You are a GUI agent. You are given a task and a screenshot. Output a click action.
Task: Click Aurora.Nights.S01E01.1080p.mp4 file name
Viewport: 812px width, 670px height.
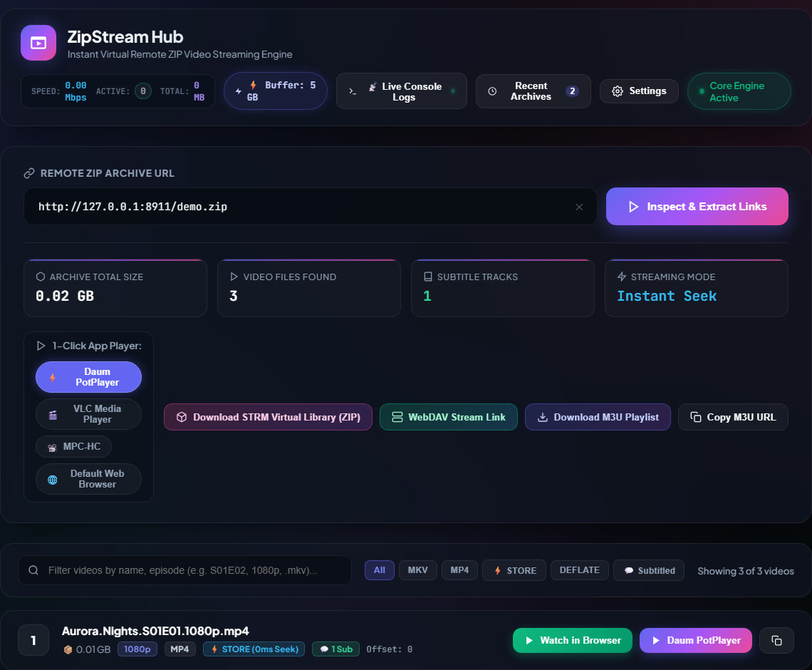click(x=155, y=631)
